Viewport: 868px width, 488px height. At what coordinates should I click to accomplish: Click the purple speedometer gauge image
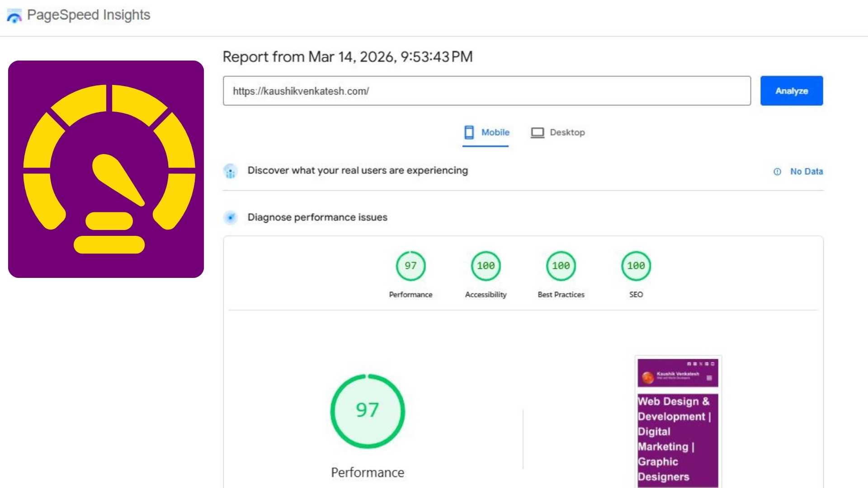tap(106, 169)
